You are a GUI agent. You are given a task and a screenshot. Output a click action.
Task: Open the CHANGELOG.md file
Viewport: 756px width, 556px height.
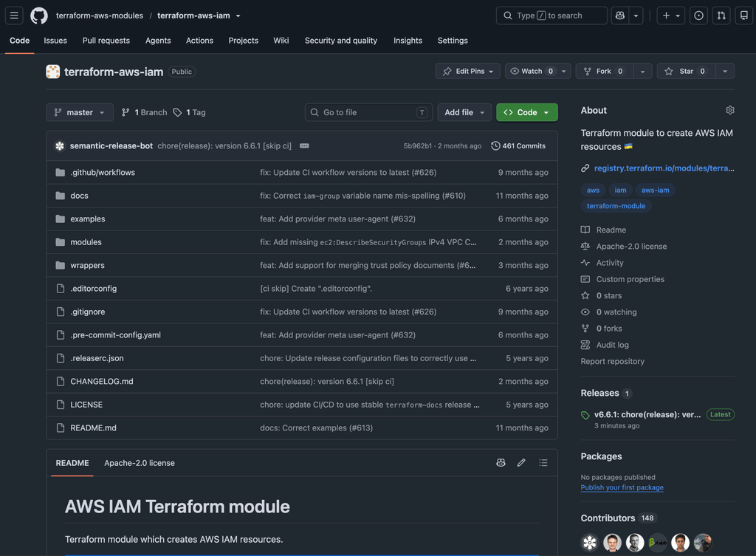(x=102, y=382)
